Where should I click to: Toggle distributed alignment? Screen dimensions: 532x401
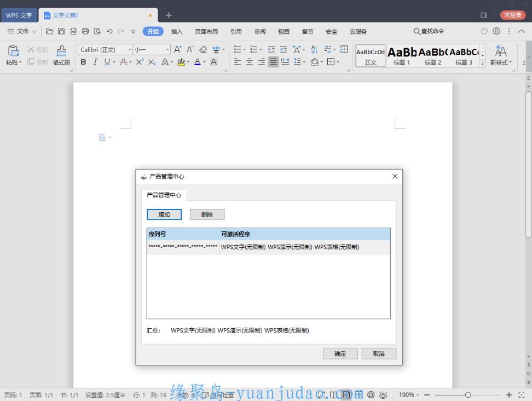(285, 62)
